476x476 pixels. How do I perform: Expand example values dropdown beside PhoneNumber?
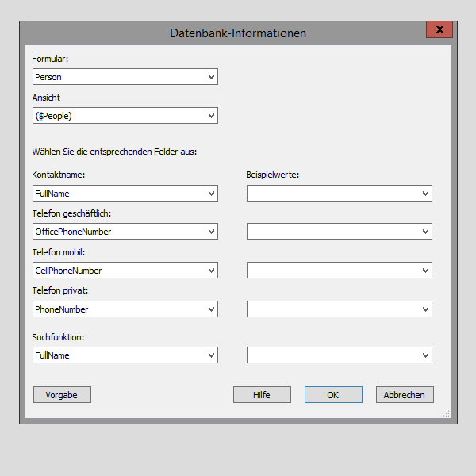tap(339, 309)
